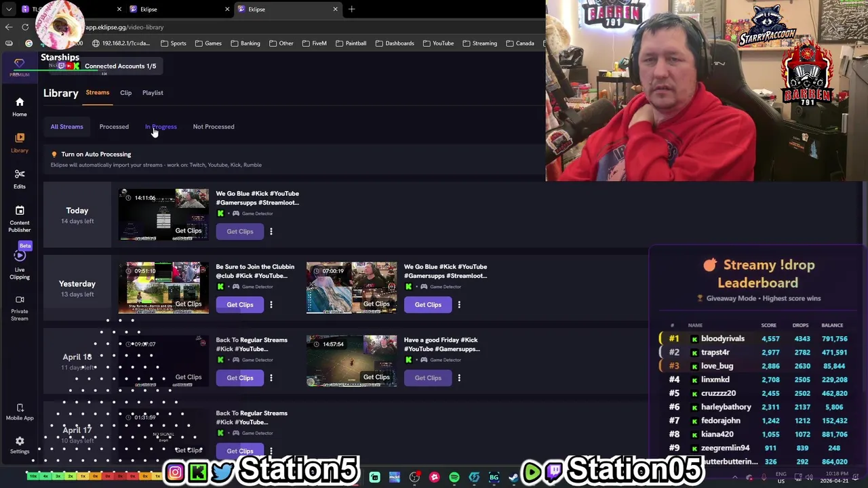Expand the Streaming bookmarks folder

pos(479,43)
